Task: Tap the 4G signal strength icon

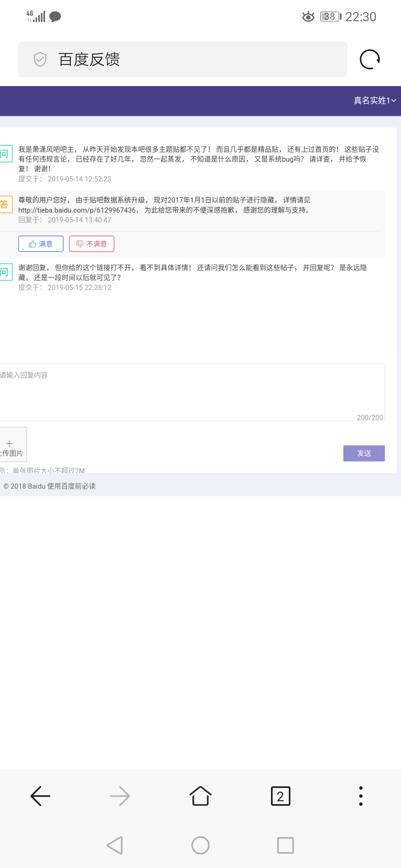Action: (36, 16)
